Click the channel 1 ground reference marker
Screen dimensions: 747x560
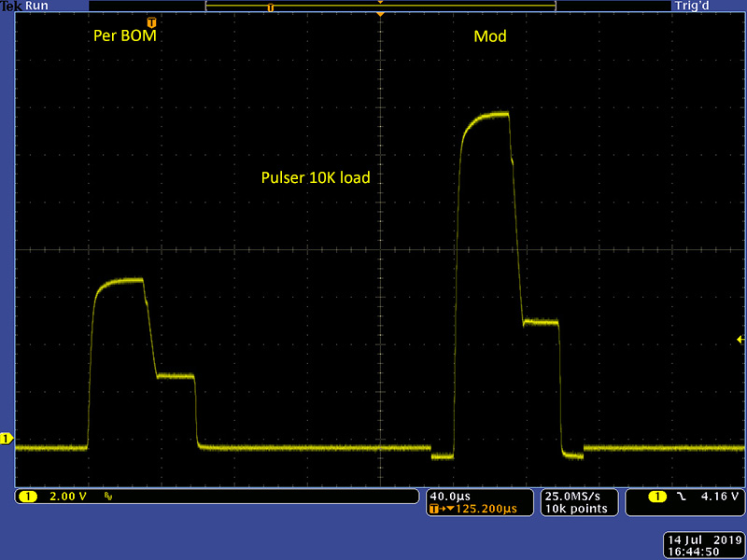coord(6,438)
